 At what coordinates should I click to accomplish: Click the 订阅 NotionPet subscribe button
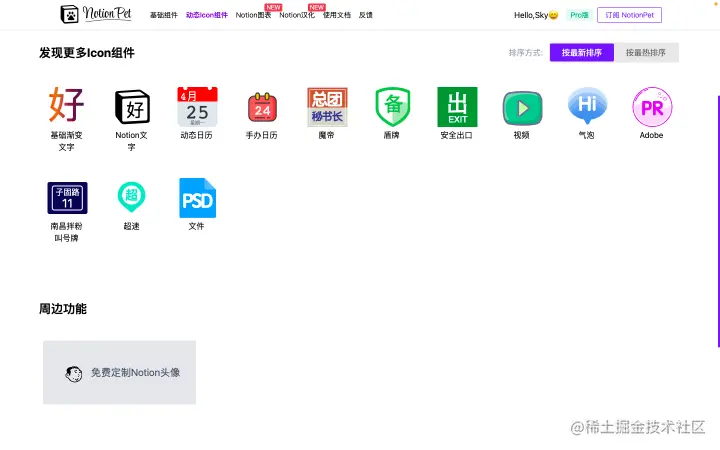coord(629,15)
